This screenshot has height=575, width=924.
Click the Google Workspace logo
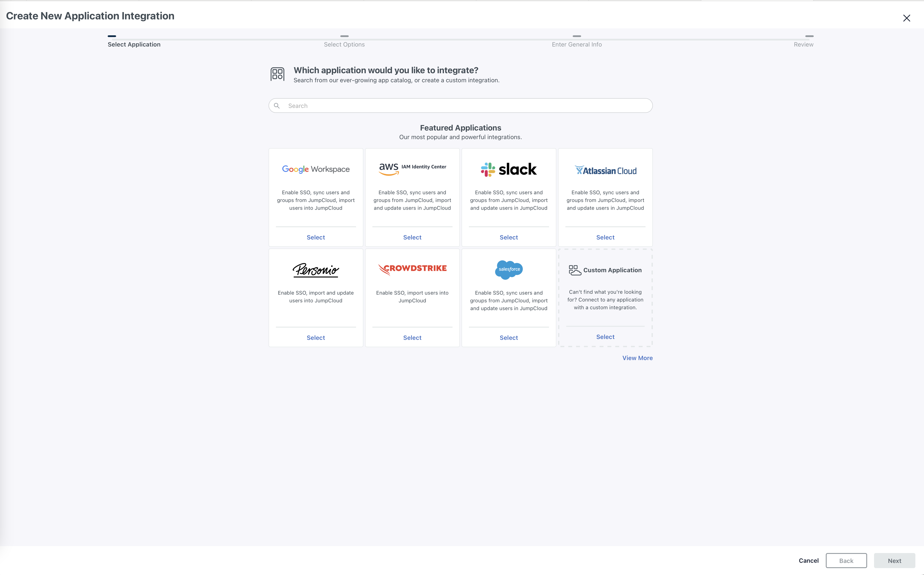point(316,169)
